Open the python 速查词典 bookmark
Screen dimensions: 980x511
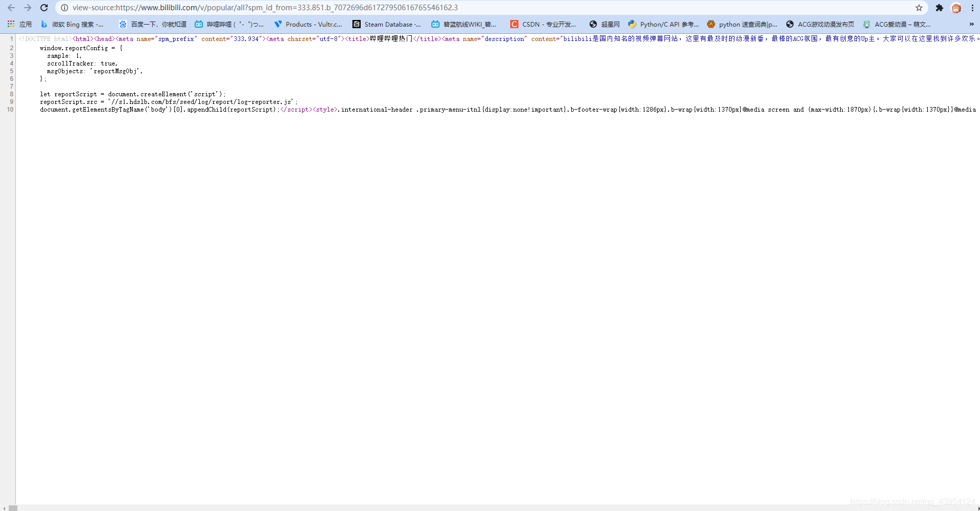click(742, 24)
